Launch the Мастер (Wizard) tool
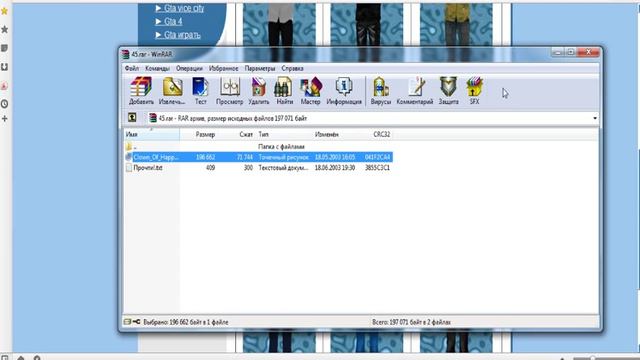This screenshot has width=640, height=360. [311, 91]
